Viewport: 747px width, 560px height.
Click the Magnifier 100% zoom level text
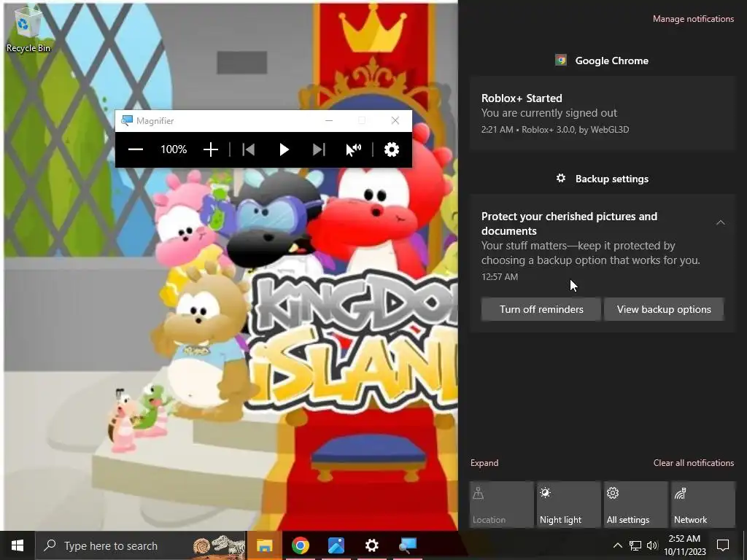pos(174,149)
